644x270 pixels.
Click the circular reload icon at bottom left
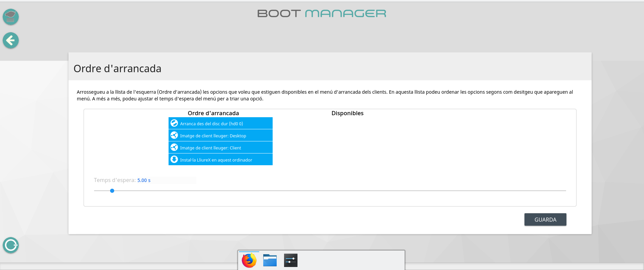11,245
